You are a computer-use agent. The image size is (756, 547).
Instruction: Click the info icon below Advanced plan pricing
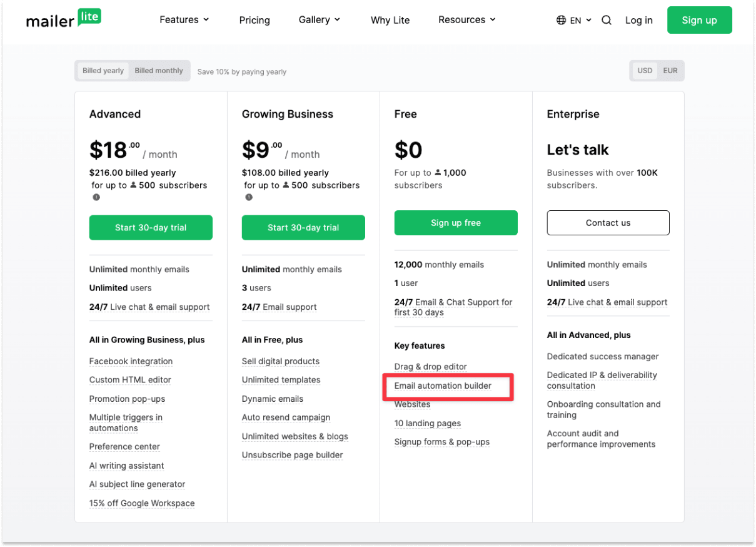[96, 197]
